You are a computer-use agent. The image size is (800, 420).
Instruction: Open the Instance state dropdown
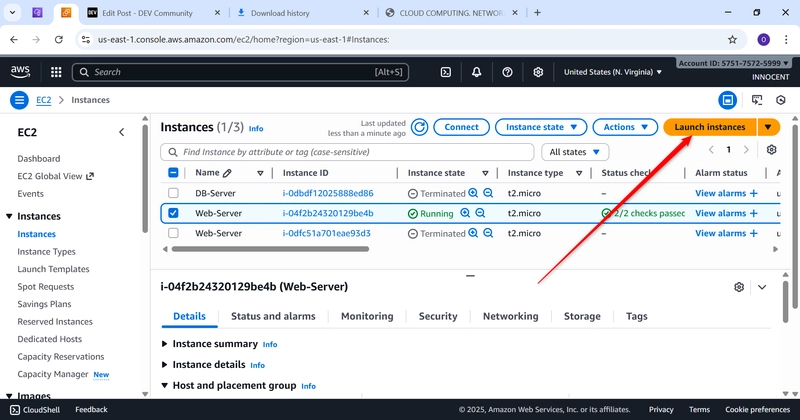541,127
